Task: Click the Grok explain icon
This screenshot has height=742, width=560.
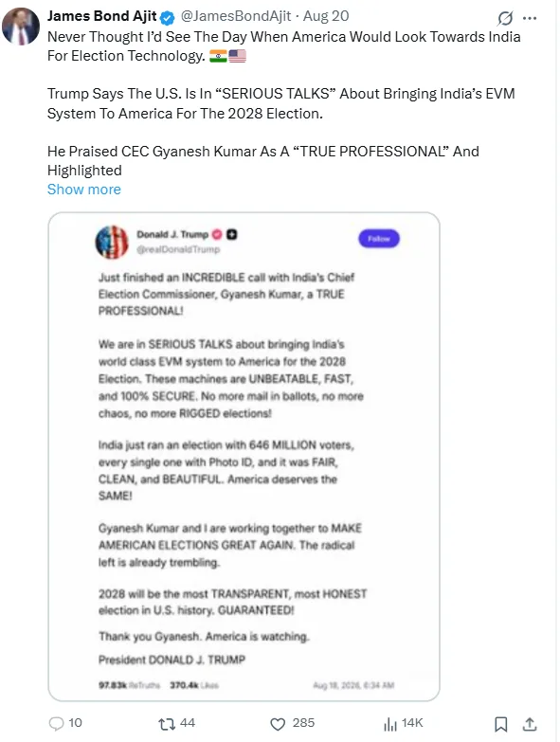Action: [x=505, y=18]
